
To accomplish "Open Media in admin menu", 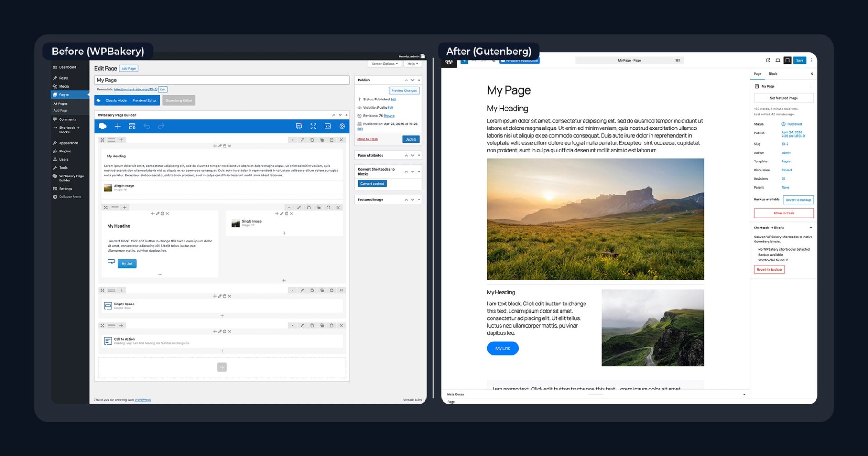I will 64,86.
